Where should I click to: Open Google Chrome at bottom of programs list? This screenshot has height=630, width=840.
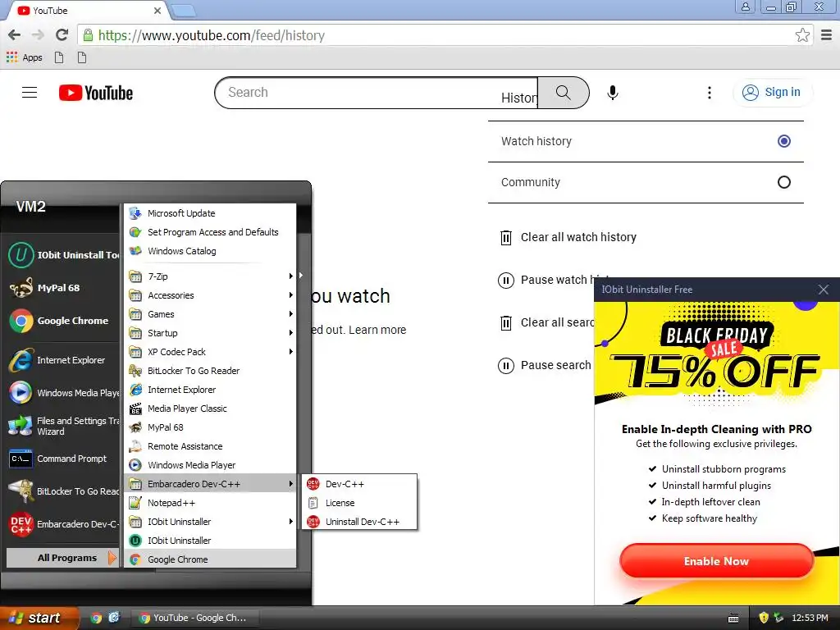tap(210, 559)
